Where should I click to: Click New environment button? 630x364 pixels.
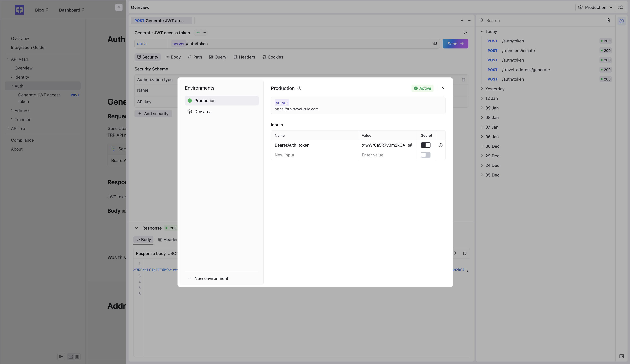[x=208, y=278]
